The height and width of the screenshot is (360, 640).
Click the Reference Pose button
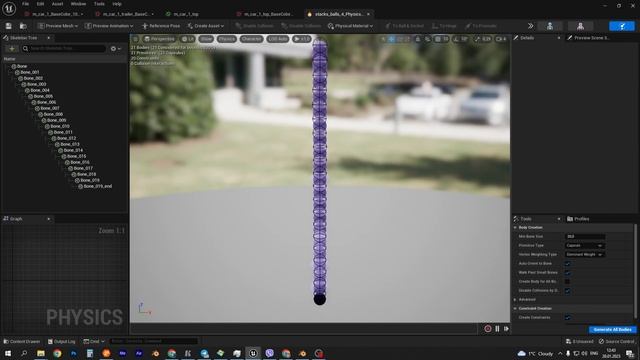(x=161, y=26)
